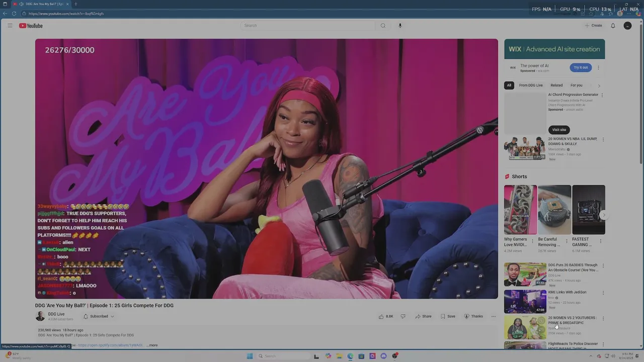Open Discord from the taskbar
Image resolution: width=644 pixels, height=362 pixels.
pos(383,356)
